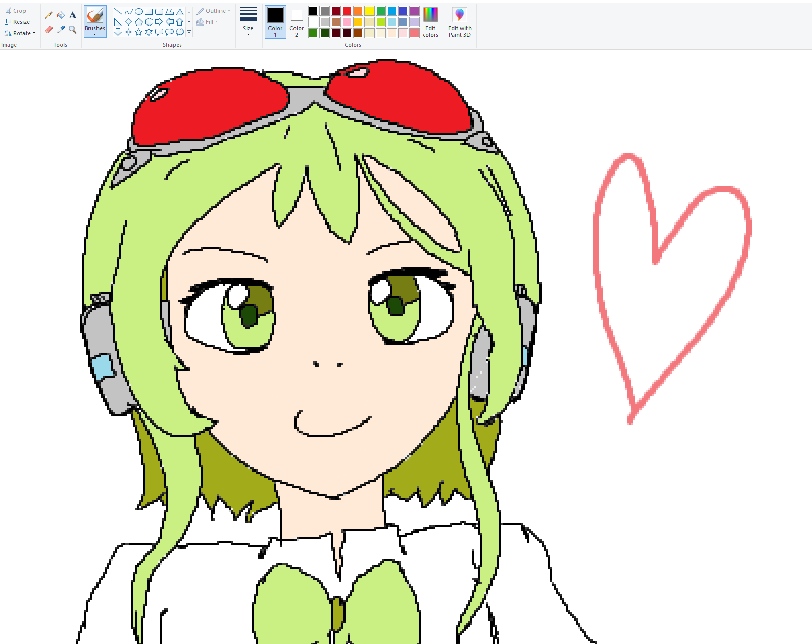Viewport: 812px width, 644px height.
Task: Pick the purple palette swatch
Action: 414,11
